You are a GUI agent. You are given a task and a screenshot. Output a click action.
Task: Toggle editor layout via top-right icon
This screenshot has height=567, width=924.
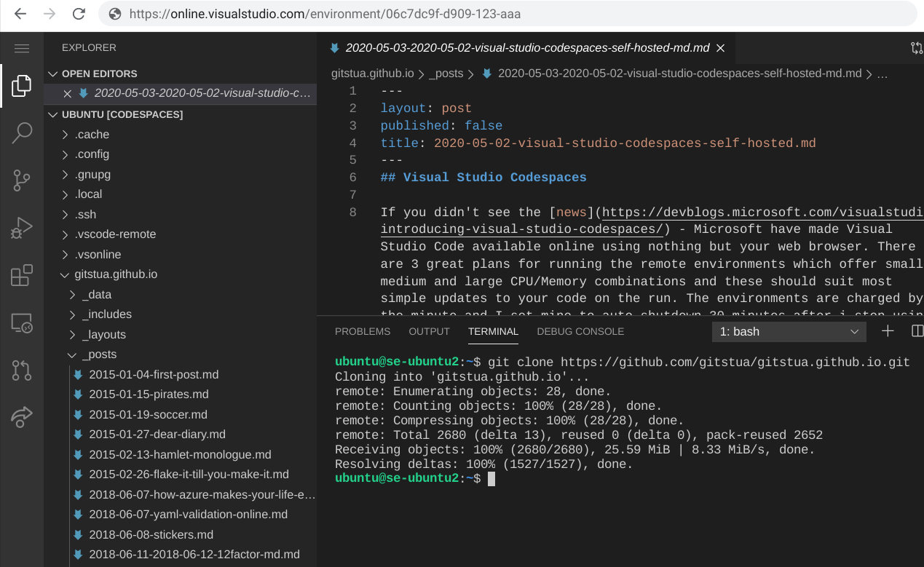(x=915, y=47)
